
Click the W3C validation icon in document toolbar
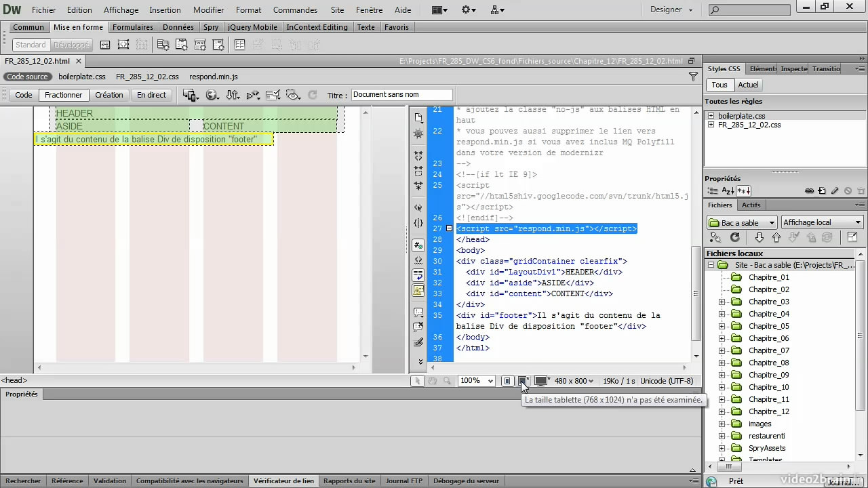point(253,95)
